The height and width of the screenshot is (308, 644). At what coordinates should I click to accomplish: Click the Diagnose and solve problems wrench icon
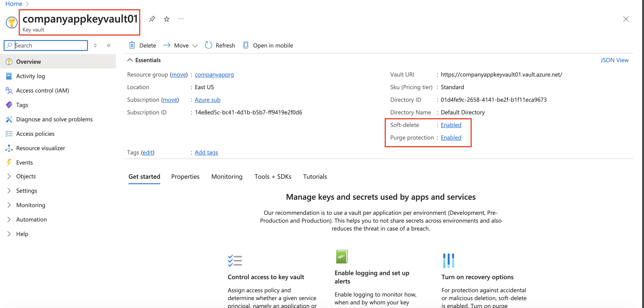click(9, 119)
